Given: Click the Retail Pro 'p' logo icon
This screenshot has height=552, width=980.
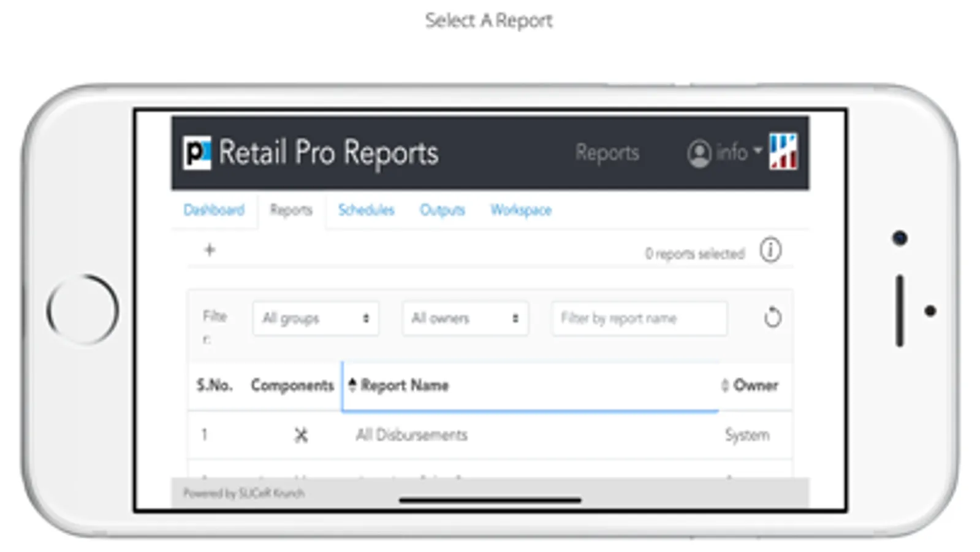Looking at the screenshot, I should click(x=197, y=153).
